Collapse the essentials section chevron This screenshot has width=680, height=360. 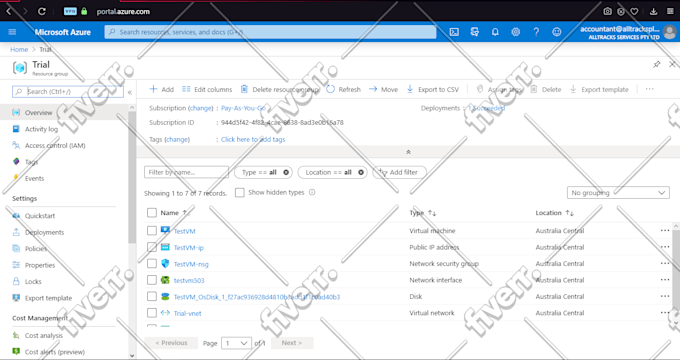[x=408, y=152]
